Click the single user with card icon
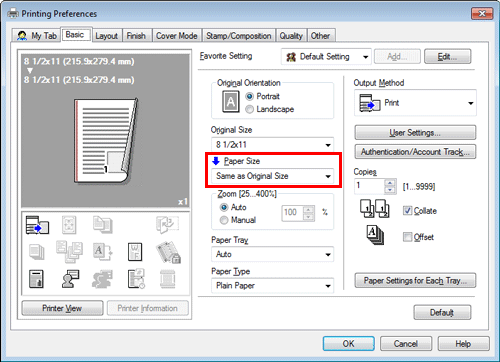 coord(70,279)
